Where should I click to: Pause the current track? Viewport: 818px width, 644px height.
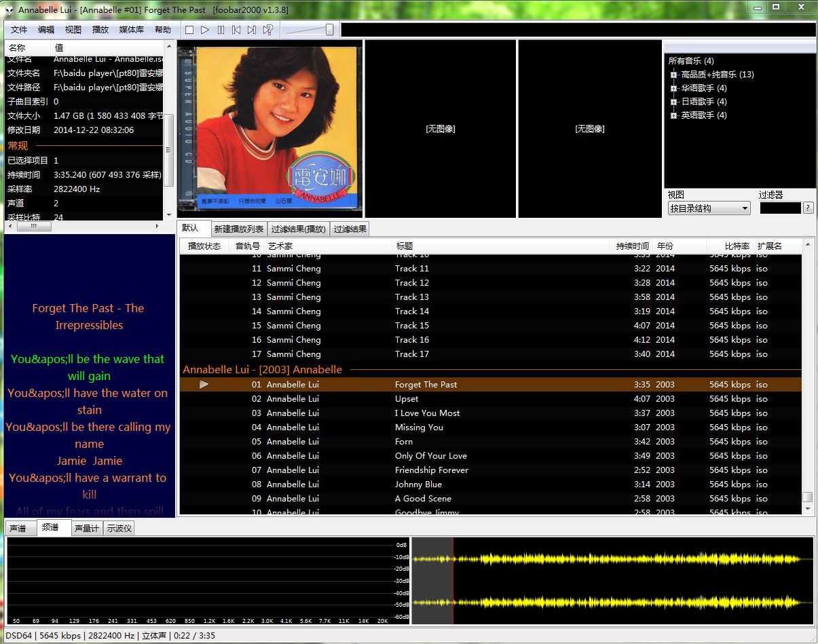(221, 30)
